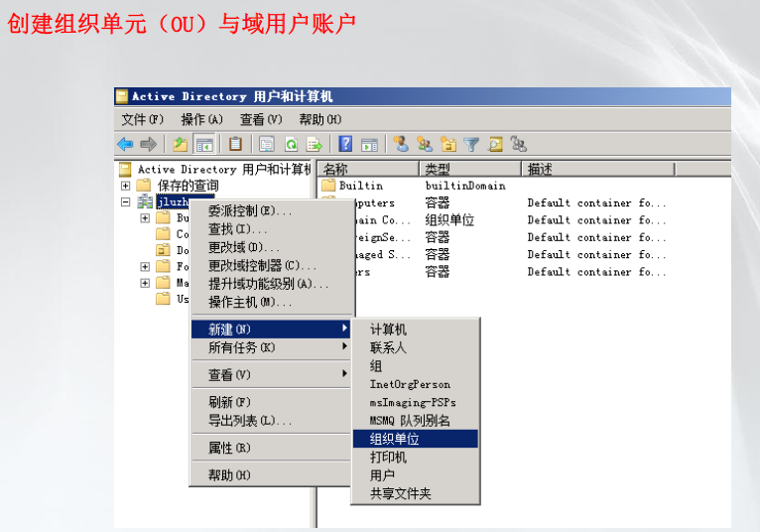The height and width of the screenshot is (532, 760).
Task: Click the root Active Directory tree icon
Action: (x=126, y=170)
